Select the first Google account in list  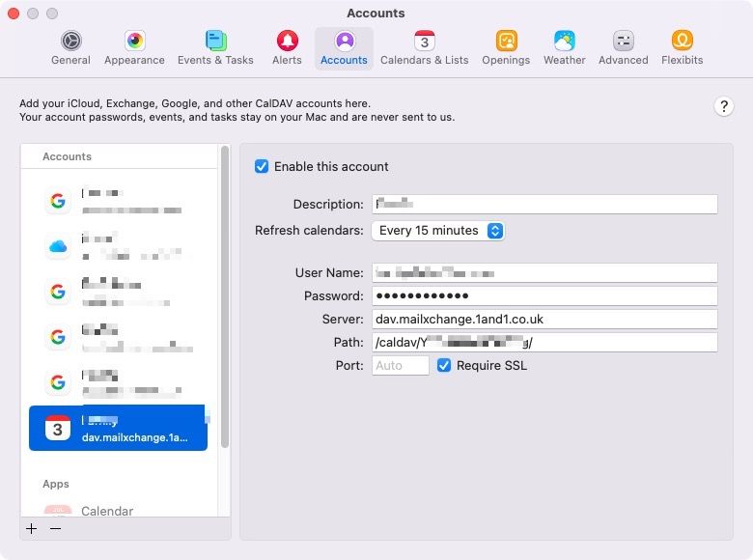(119, 201)
